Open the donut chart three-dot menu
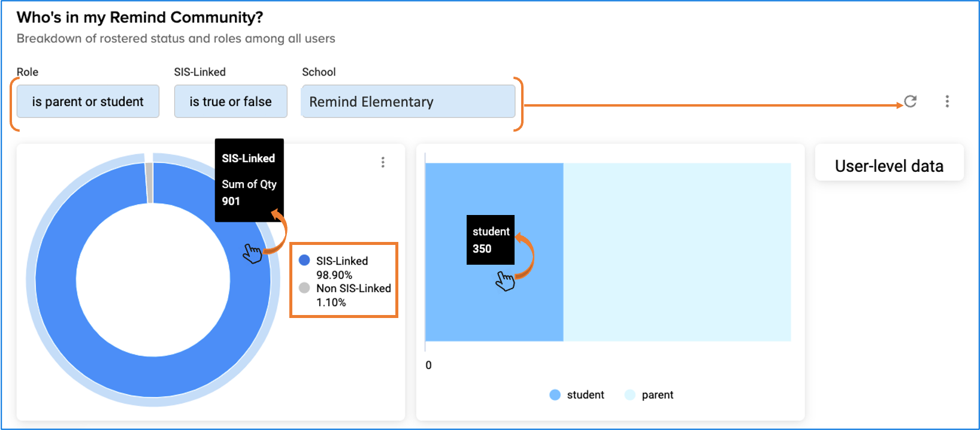Screen dimensions: 980x430 click(x=383, y=162)
